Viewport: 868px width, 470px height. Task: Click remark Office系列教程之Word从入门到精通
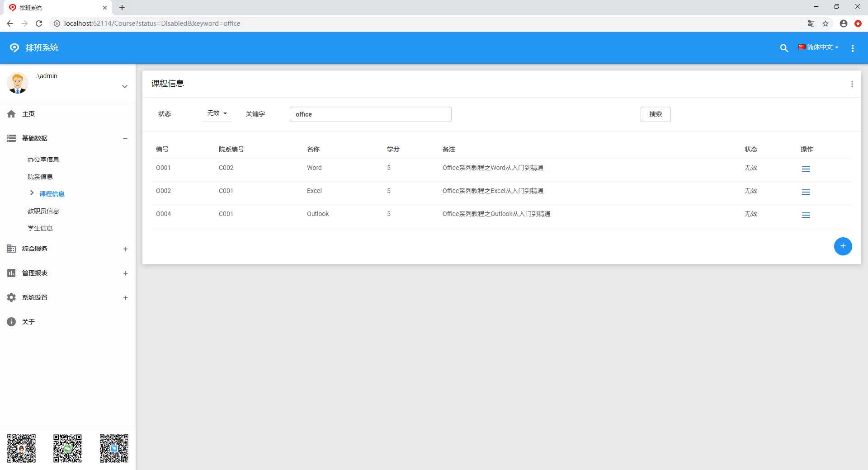click(493, 168)
